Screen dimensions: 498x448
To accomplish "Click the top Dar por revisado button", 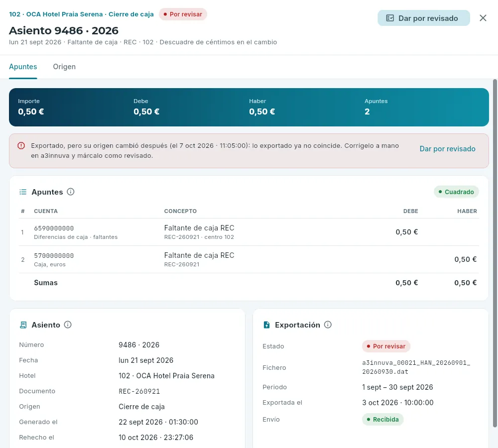I will click(x=423, y=18).
